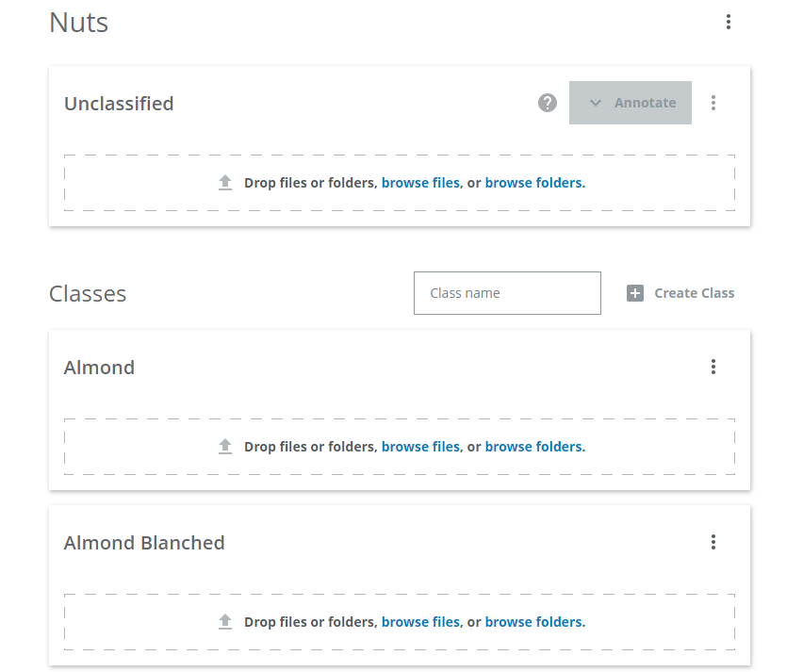Click the Almond Blanched class title
Screen dimensions: 803x672
pos(144,543)
